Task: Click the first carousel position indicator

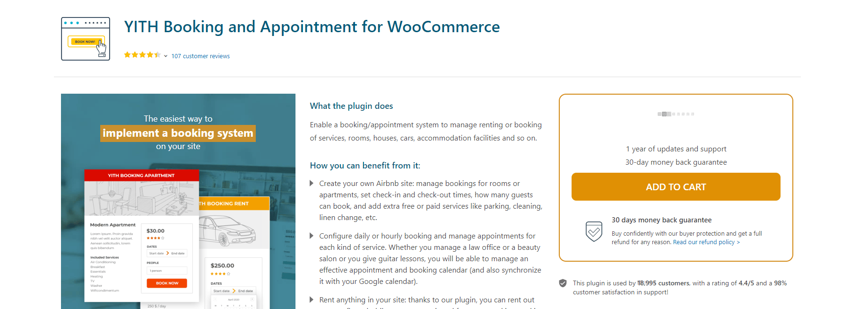Action: pos(659,114)
